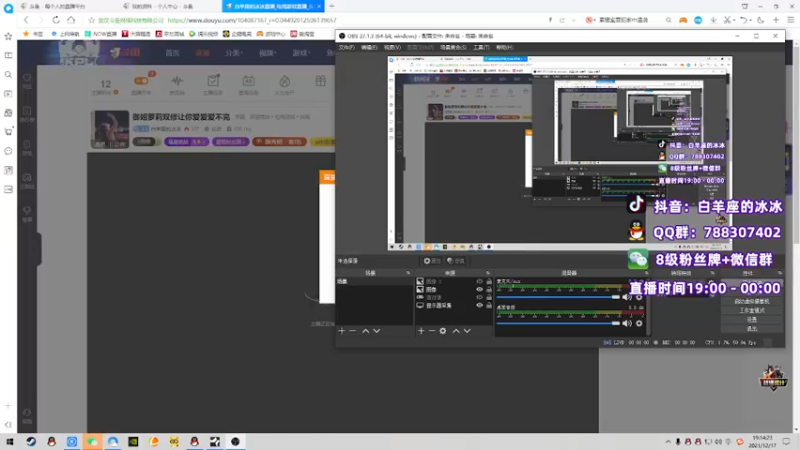Add a new source with the plus icon in OBS
The width and height of the screenshot is (800, 450).
pyautogui.click(x=421, y=331)
